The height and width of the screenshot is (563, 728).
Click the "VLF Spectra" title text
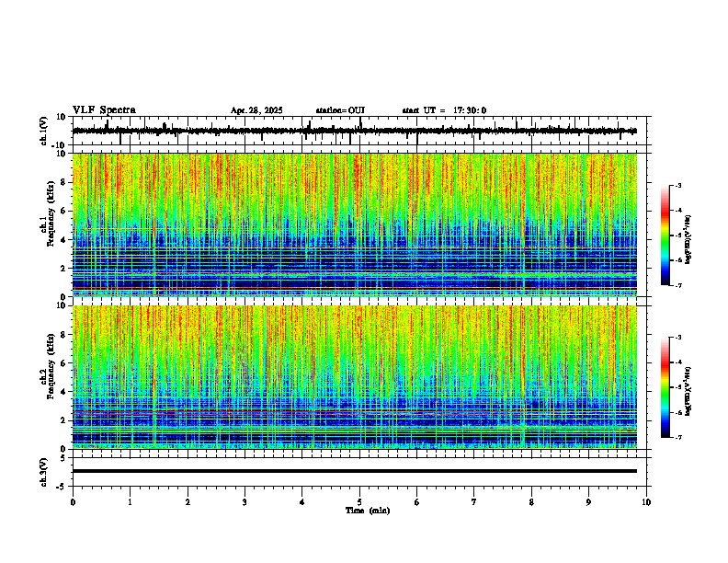click(104, 110)
